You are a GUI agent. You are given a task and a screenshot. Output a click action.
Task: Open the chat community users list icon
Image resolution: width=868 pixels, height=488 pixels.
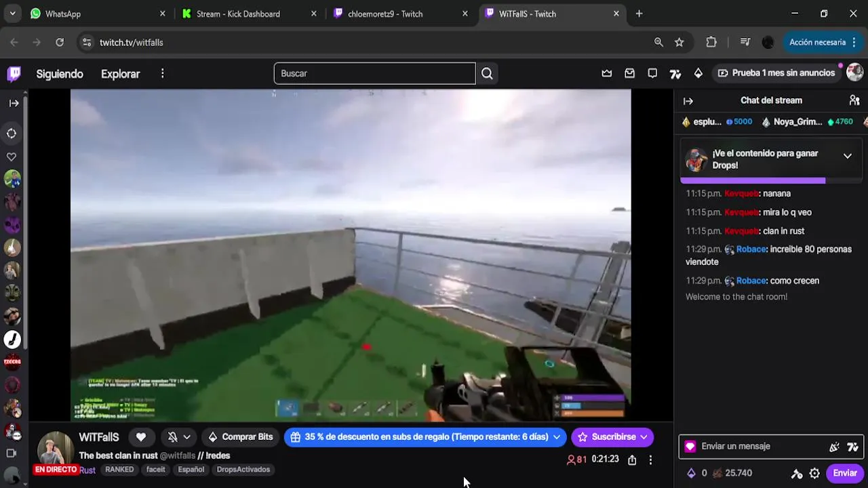pos(854,100)
